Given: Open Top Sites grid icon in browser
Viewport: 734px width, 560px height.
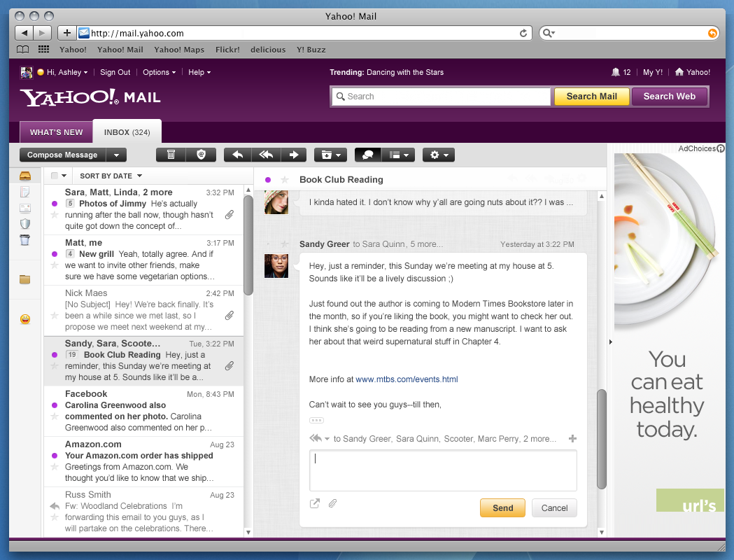Looking at the screenshot, I should [43, 50].
